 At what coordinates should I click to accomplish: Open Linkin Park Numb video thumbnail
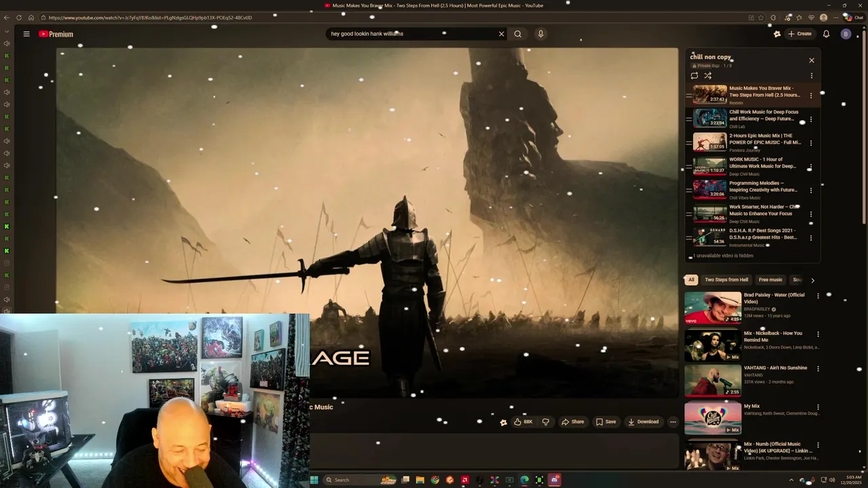point(713,455)
